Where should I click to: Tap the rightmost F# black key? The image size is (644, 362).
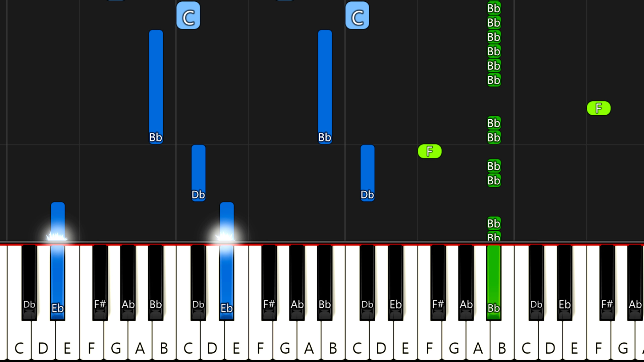click(x=607, y=282)
